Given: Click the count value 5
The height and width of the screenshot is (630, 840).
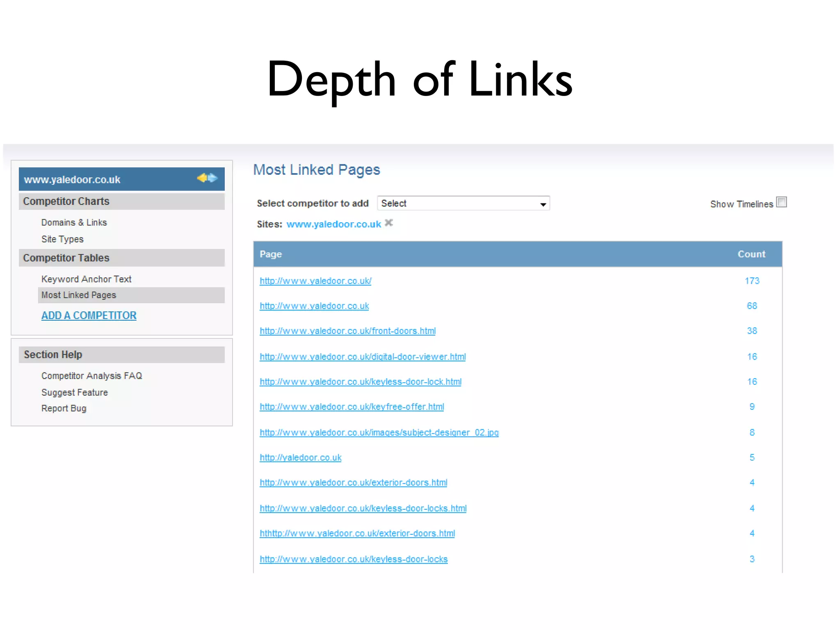Looking at the screenshot, I should pyautogui.click(x=752, y=458).
